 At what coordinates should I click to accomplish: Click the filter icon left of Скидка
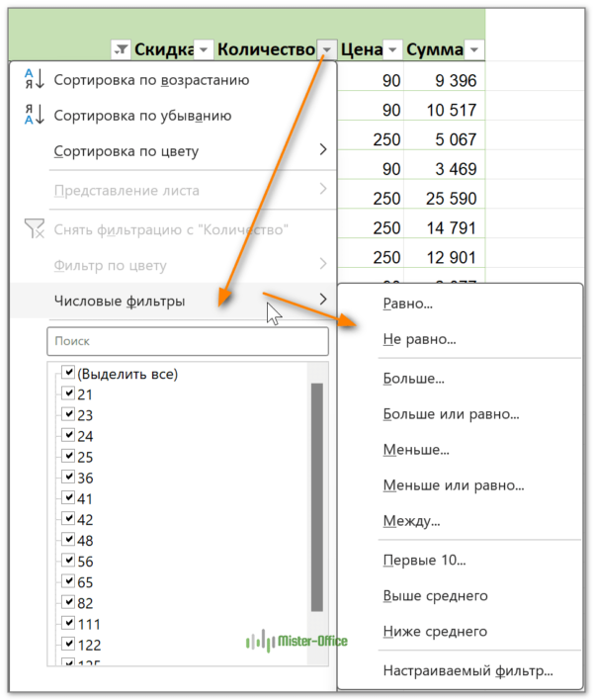[x=122, y=49]
